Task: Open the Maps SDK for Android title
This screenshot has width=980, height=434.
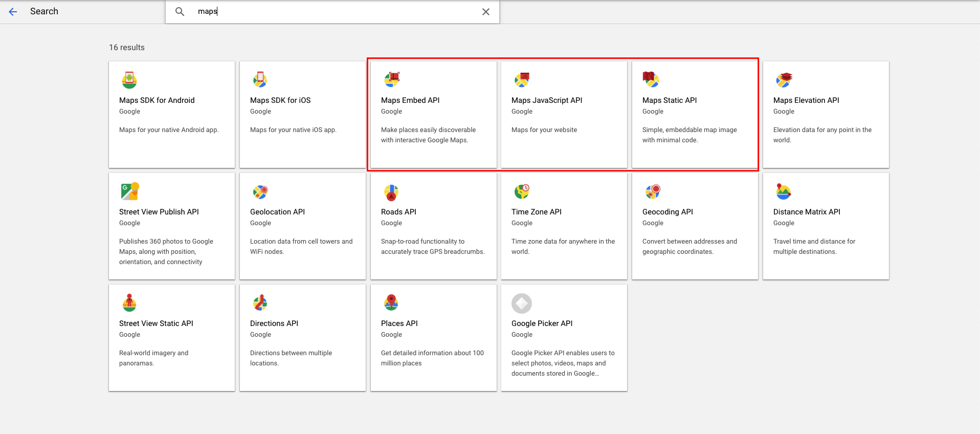Action: 157,100
